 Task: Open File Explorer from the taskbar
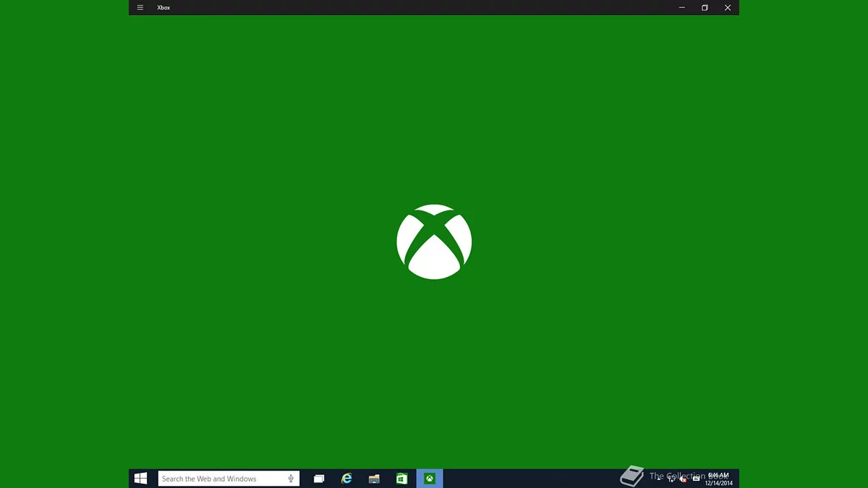[x=374, y=479]
